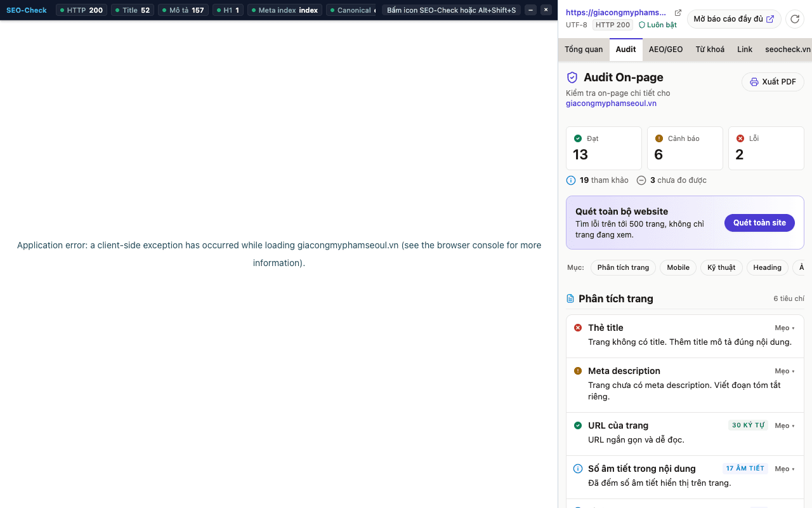Start scan with Quét toàn site
The width and height of the screenshot is (812, 508).
759,223
